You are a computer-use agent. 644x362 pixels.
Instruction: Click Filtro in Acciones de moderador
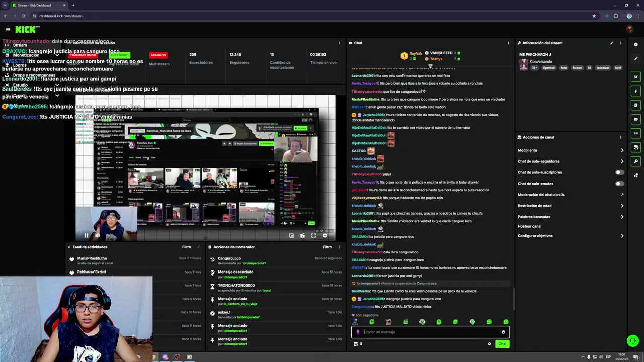click(327, 247)
